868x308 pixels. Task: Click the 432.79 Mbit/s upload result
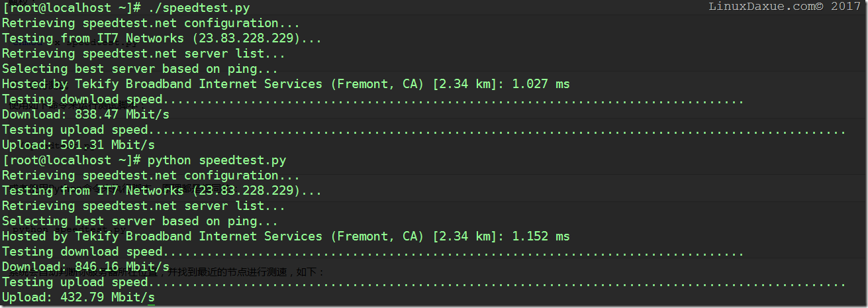(107, 297)
